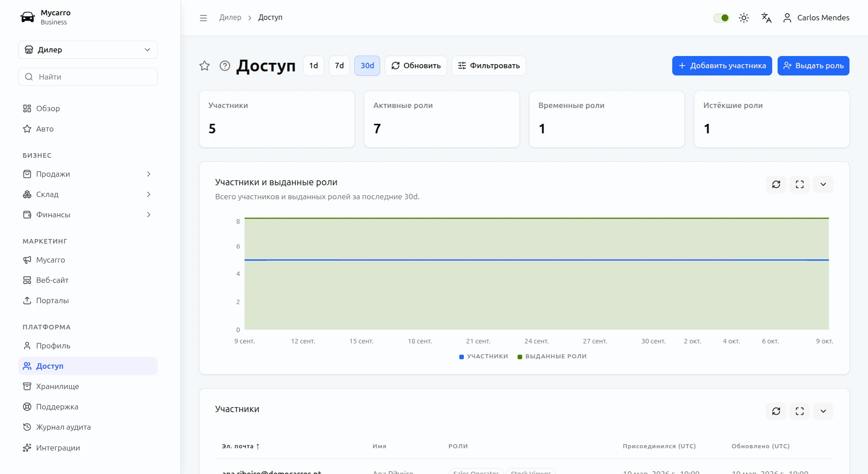Image resolution: width=868 pixels, height=474 pixels.
Task: Toggle the green switch in header
Action: 721,18
